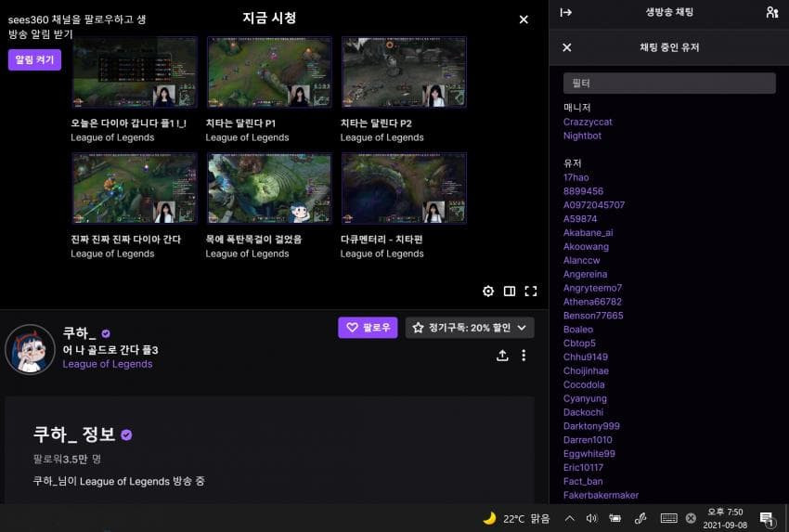Open taskbar volume speaker icon
The height and width of the screenshot is (532, 789).
pos(592,518)
